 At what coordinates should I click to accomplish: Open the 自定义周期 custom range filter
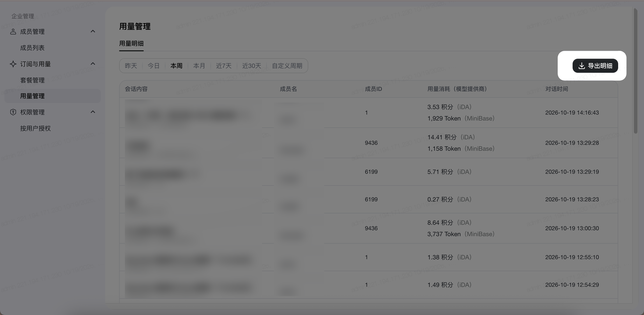pos(287,66)
